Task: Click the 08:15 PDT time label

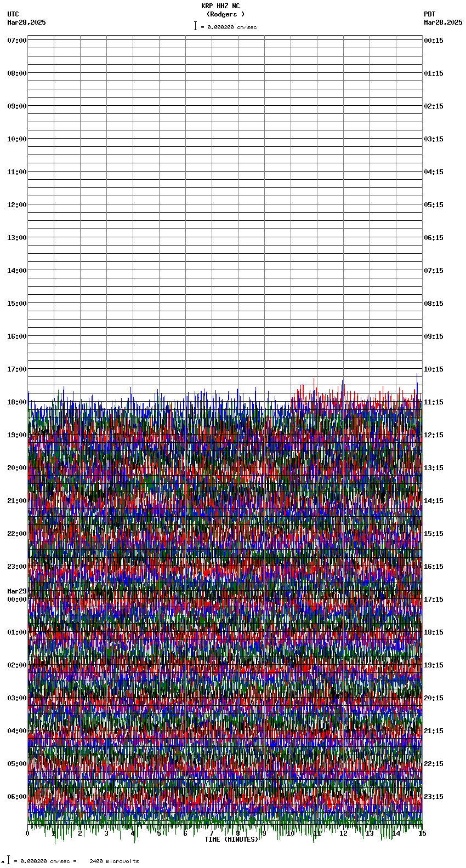Action: click(434, 304)
